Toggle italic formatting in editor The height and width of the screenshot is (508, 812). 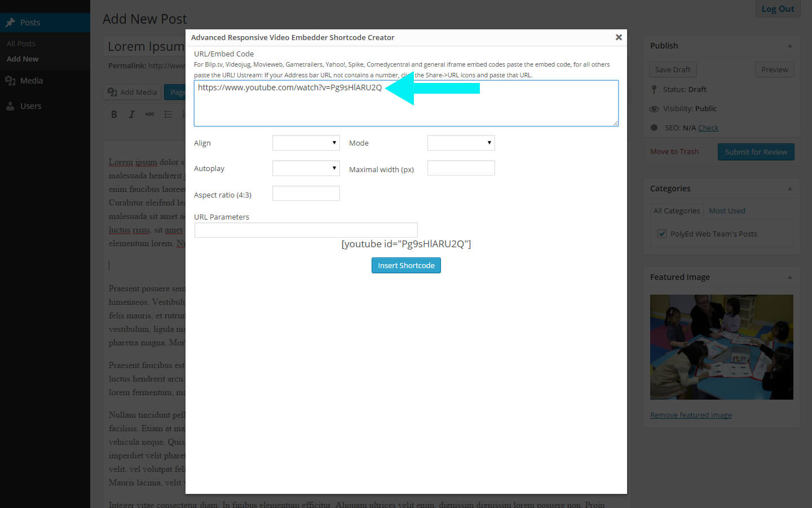pos(131,114)
